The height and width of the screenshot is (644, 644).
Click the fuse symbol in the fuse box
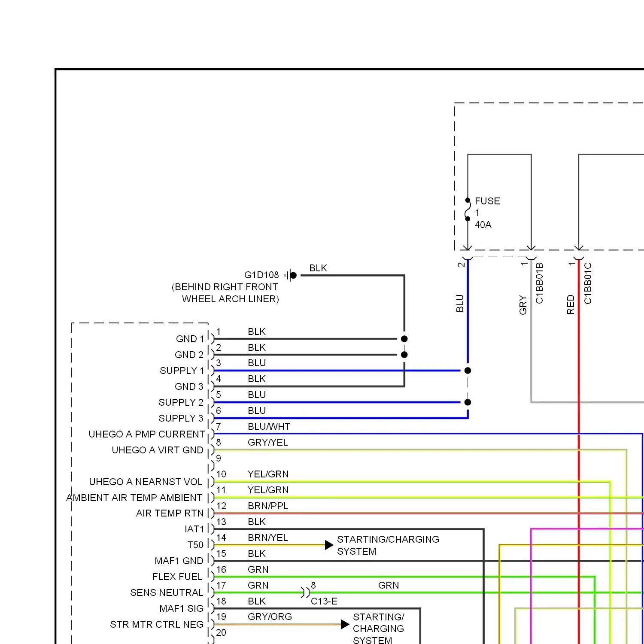(468, 210)
